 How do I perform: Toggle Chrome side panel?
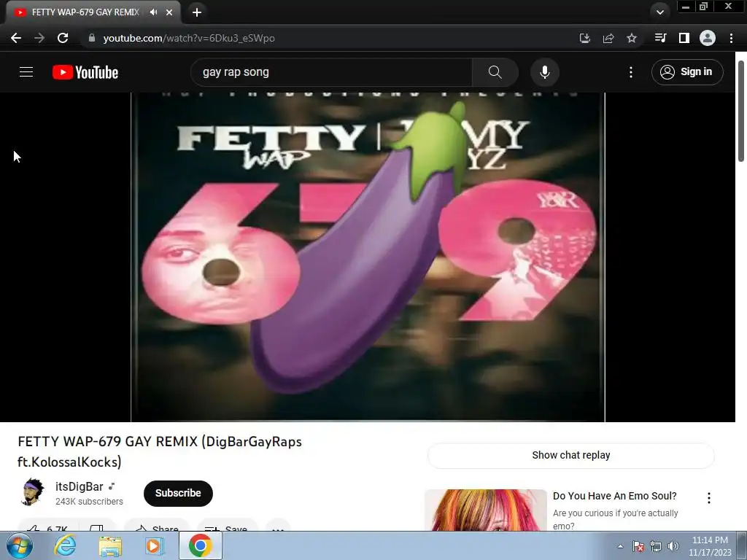(684, 38)
